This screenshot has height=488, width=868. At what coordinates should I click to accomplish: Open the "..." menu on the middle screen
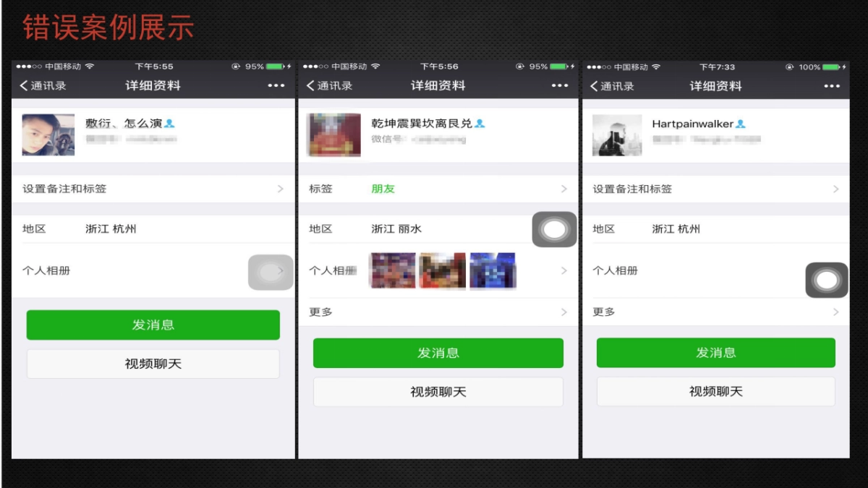pos(559,85)
